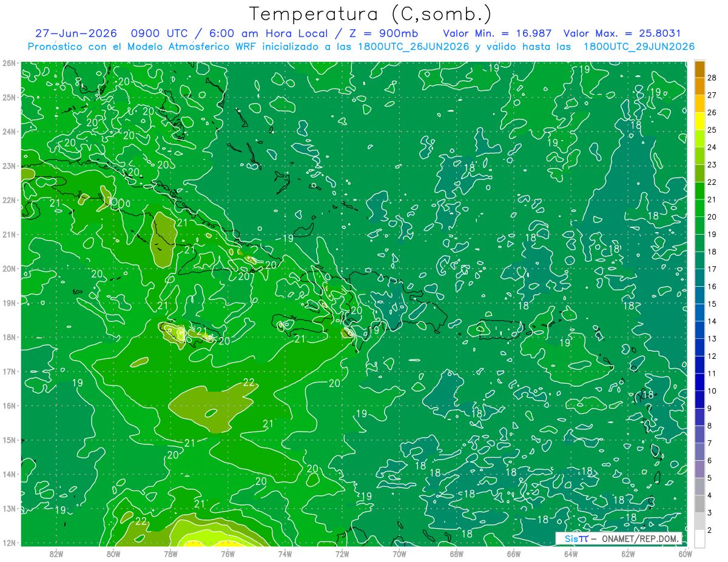Screen dimensions: 728x562
Task: Click the '26N' latitude axis label
Action: 9,63
